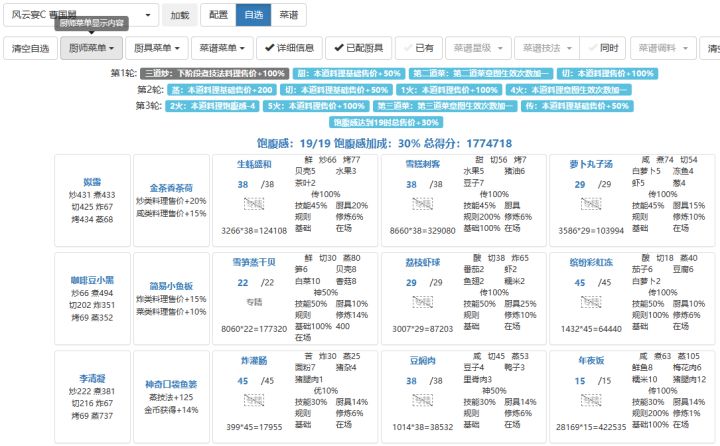Viewport: 720px width, 446px height.
Task: Open the 厨师菜单 dropdown
Action: [x=91, y=48]
